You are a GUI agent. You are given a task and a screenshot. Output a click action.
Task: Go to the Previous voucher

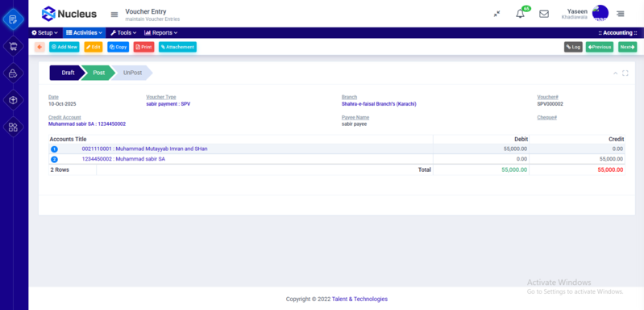pyautogui.click(x=599, y=47)
